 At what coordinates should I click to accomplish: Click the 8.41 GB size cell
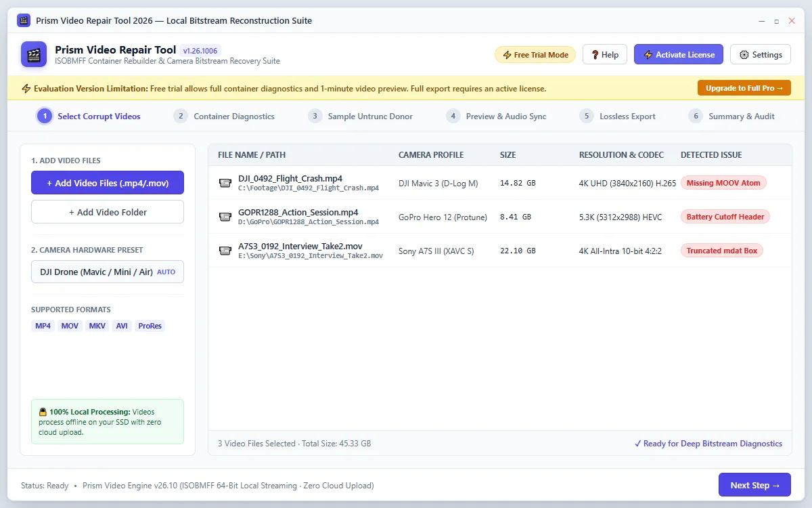coord(516,217)
